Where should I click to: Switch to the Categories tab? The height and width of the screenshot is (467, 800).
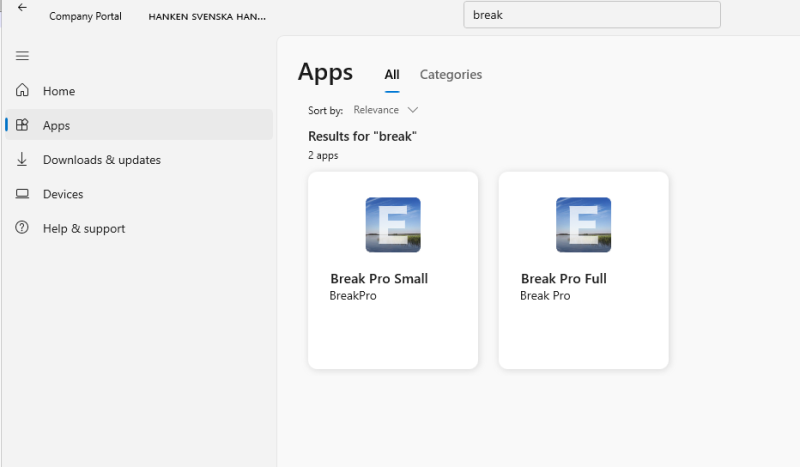click(451, 75)
